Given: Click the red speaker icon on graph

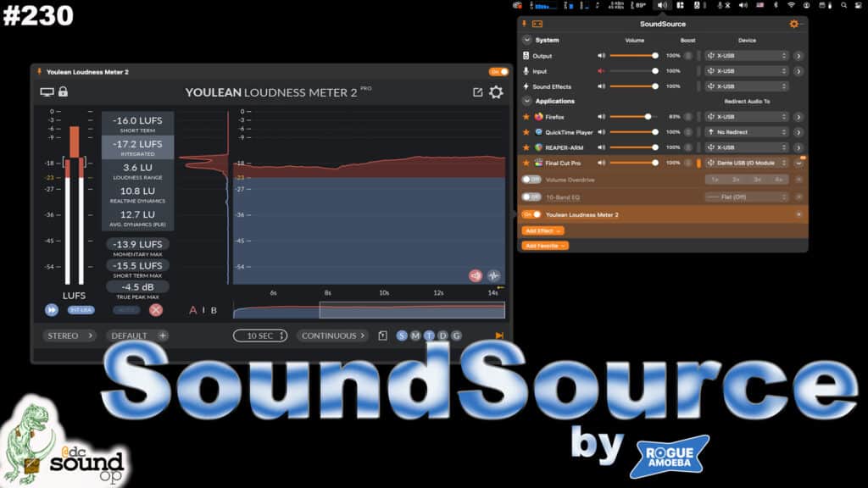Looking at the screenshot, I should [x=476, y=275].
